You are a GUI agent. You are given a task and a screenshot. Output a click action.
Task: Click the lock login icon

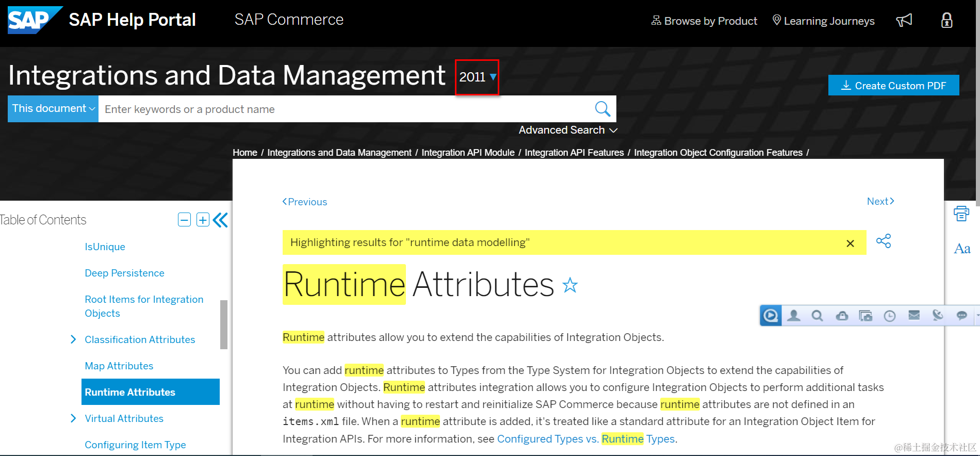tap(947, 21)
